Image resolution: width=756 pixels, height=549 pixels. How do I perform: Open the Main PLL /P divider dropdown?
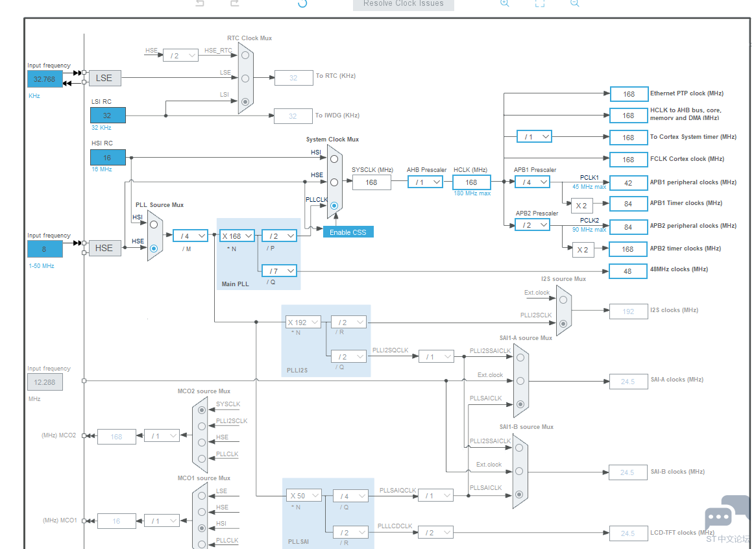coord(279,236)
